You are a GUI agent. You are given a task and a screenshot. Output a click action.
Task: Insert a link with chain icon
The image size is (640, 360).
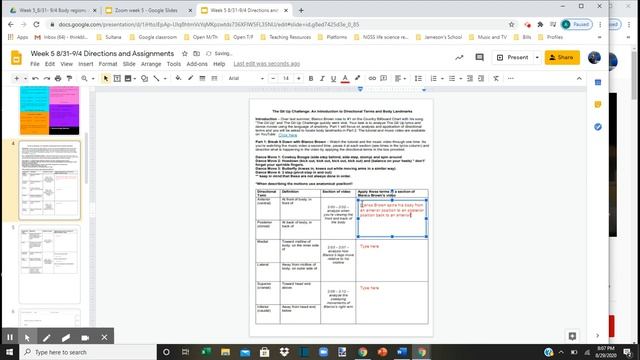(372, 78)
